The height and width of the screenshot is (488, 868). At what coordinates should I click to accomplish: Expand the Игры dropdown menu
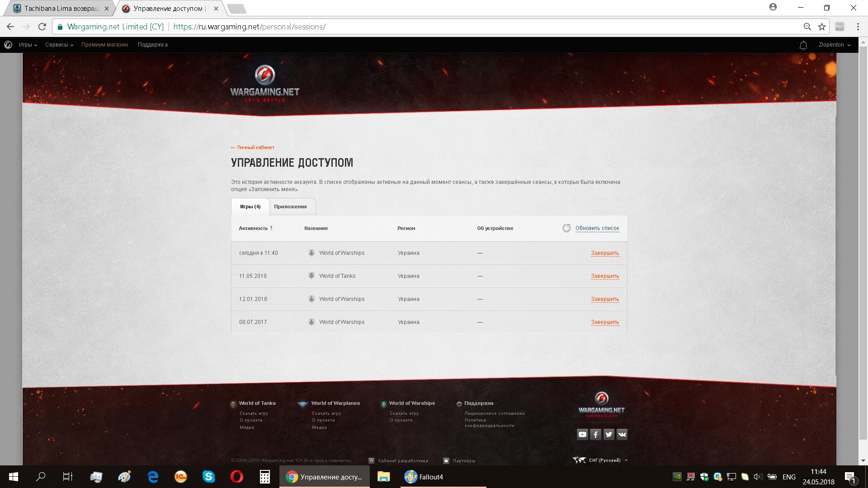[x=28, y=45]
